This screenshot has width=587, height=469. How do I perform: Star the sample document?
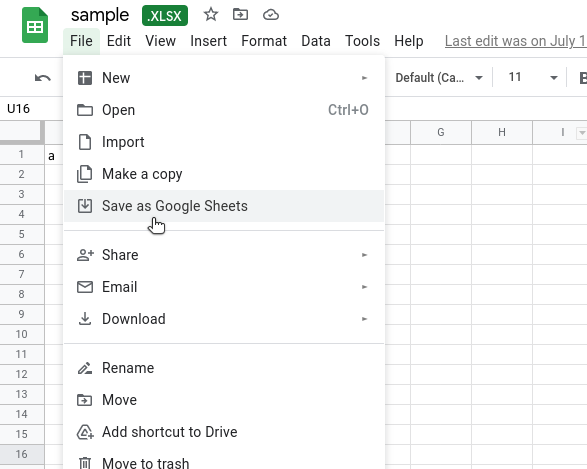(211, 15)
